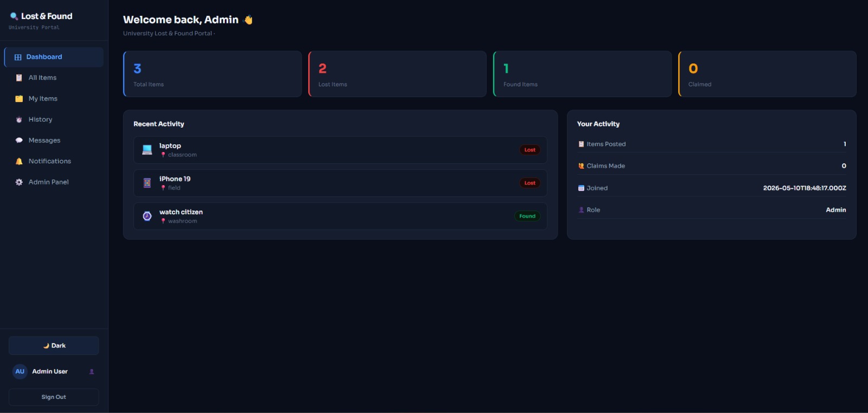Select the Total Items stat card

pyautogui.click(x=213, y=74)
